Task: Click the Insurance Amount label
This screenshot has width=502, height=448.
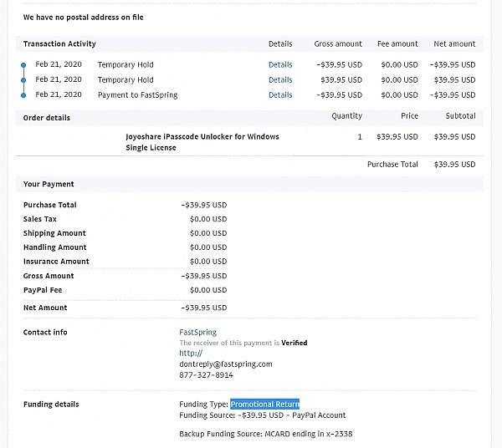Action: [x=56, y=262]
